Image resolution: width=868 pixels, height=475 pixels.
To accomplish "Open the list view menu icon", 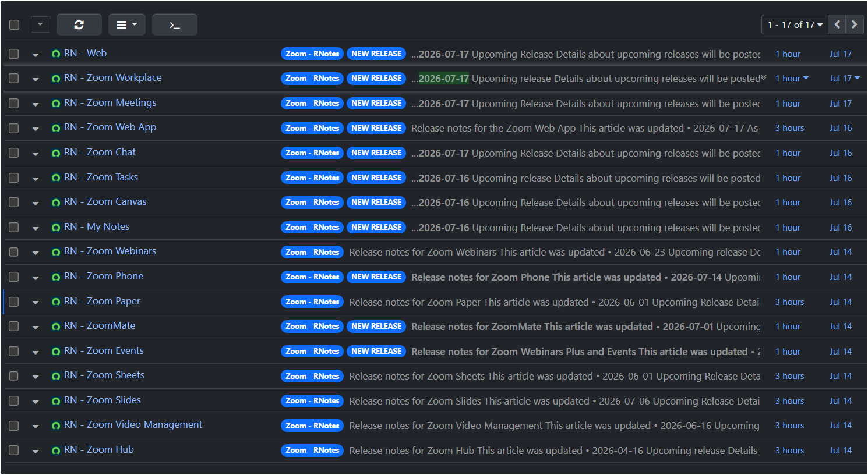I will point(126,24).
